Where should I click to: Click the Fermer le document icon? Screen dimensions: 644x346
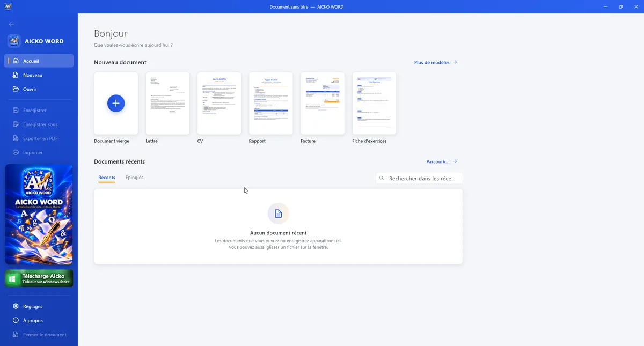click(x=16, y=335)
